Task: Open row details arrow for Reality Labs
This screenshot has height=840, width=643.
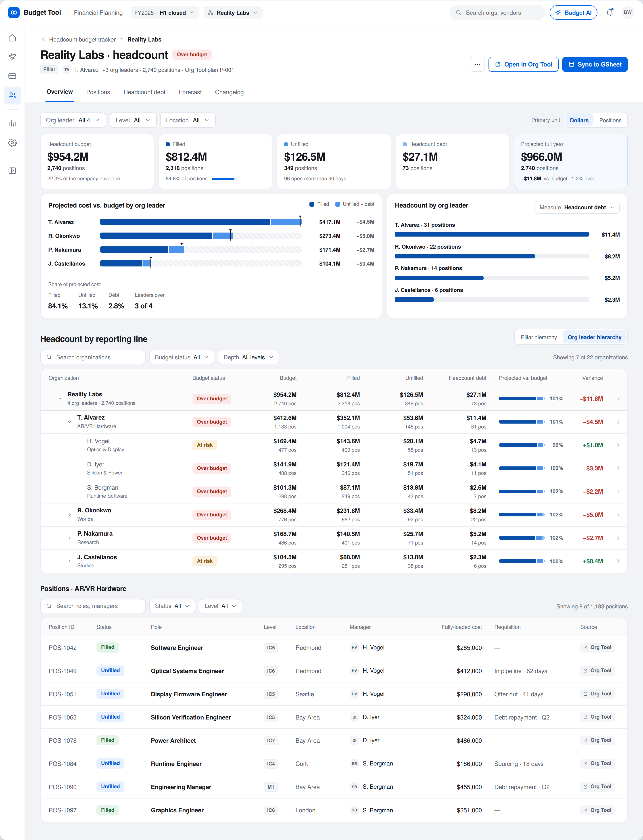Action: 618,399
